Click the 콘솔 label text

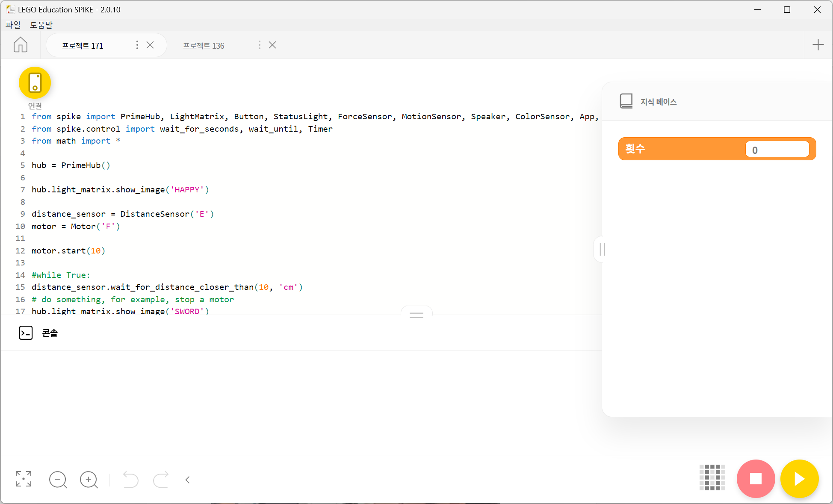50,333
